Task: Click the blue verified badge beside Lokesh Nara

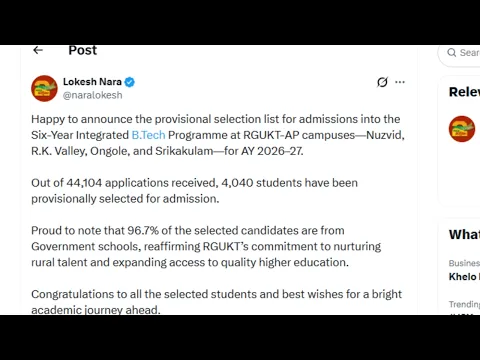Action: click(130, 82)
